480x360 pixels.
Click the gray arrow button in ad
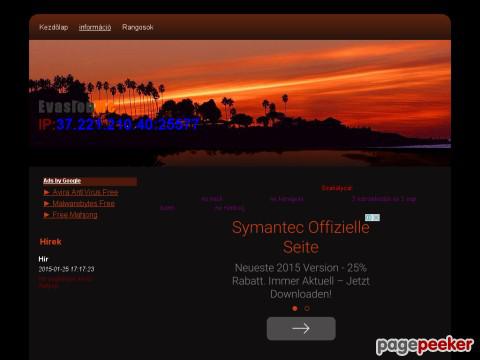pos(301,329)
